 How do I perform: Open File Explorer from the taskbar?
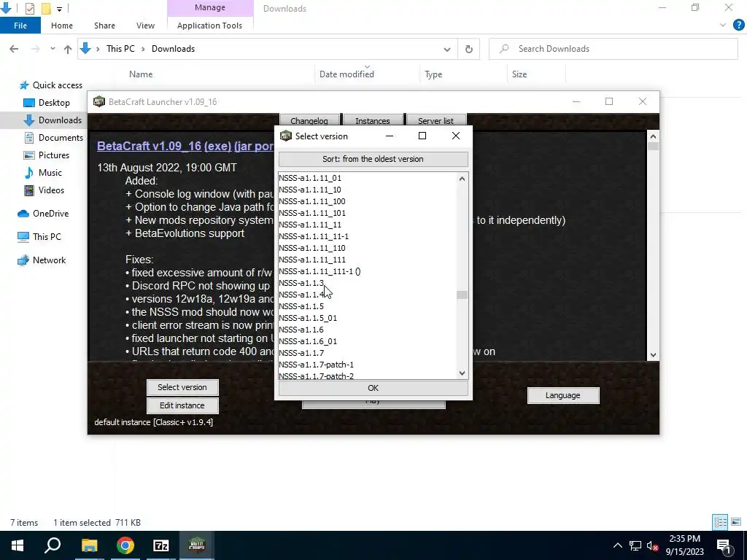tap(89, 545)
